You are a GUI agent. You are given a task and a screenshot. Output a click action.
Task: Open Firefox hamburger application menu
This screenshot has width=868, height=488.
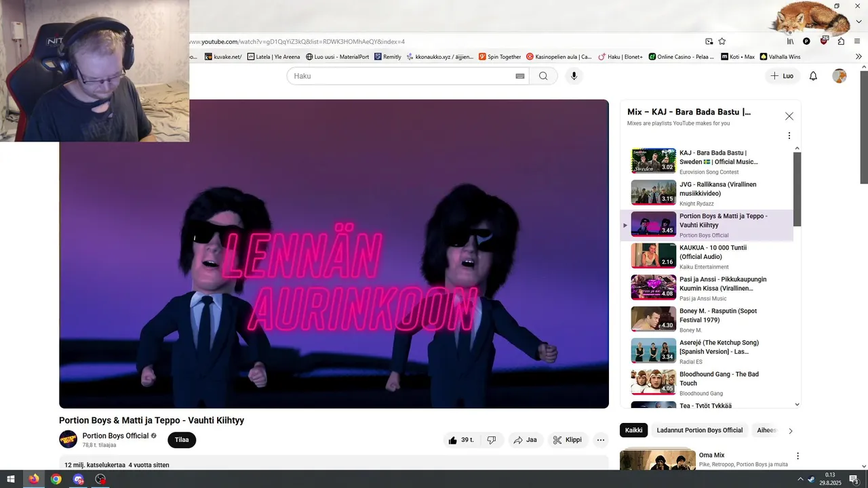858,41
